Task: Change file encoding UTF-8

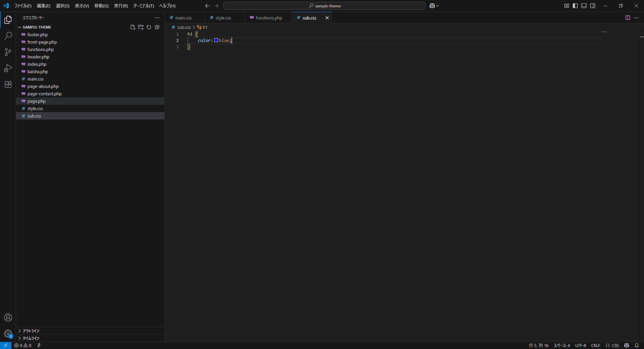Action: pyautogui.click(x=581, y=345)
